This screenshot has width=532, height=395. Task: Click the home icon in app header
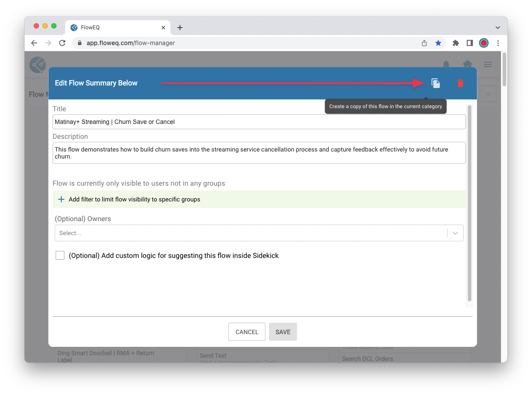click(468, 64)
